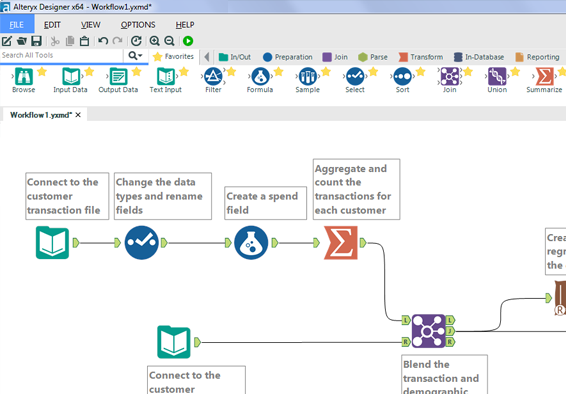The width and height of the screenshot is (566, 394).
Task: Click the Search All Tools field
Action: coord(61,56)
